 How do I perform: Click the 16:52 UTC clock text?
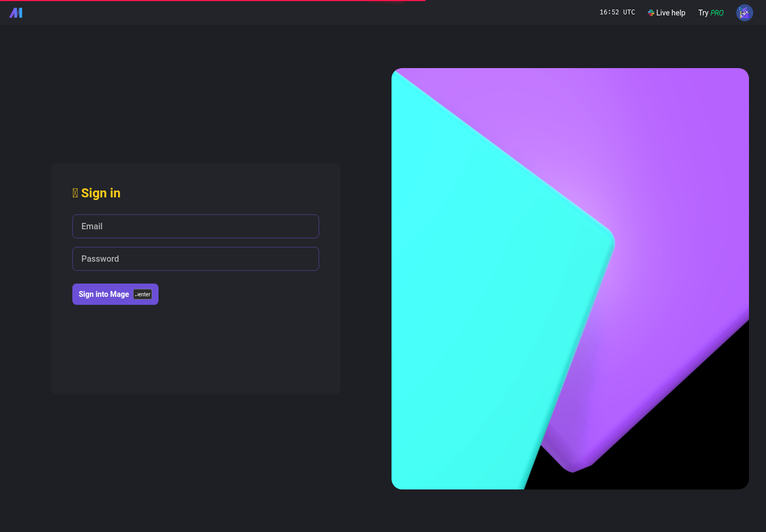pos(617,12)
